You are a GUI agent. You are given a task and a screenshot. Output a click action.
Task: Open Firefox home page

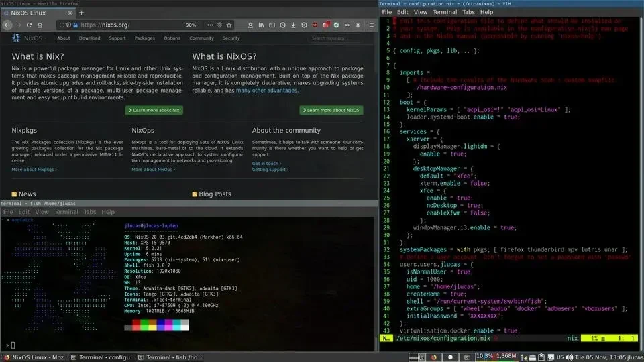pyautogui.click(x=40, y=25)
